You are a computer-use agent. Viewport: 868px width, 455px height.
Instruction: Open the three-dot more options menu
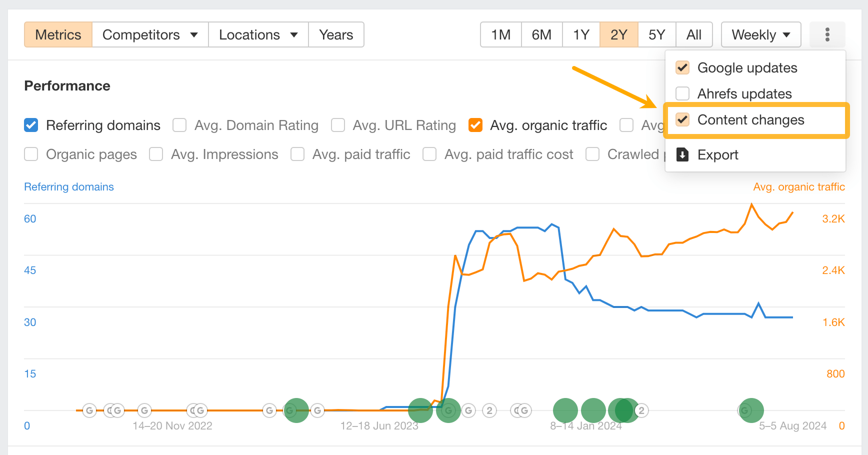[827, 34]
